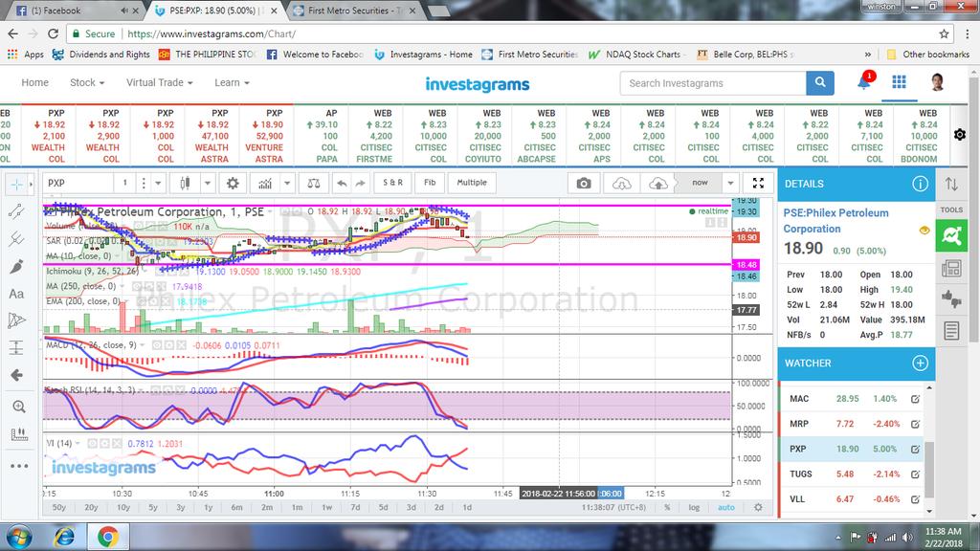Switch to First Metro Securities tab
The height and width of the screenshot is (551, 980).
pos(356,11)
